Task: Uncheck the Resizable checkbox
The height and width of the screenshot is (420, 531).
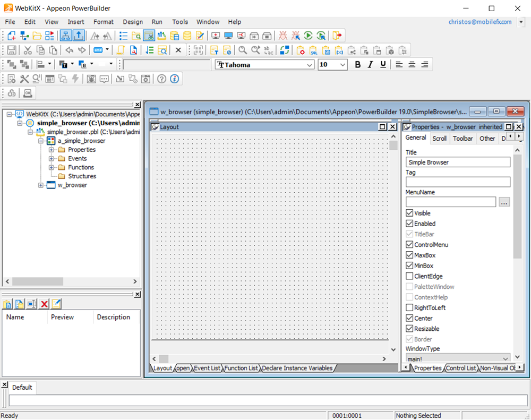Action: click(409, 329)
